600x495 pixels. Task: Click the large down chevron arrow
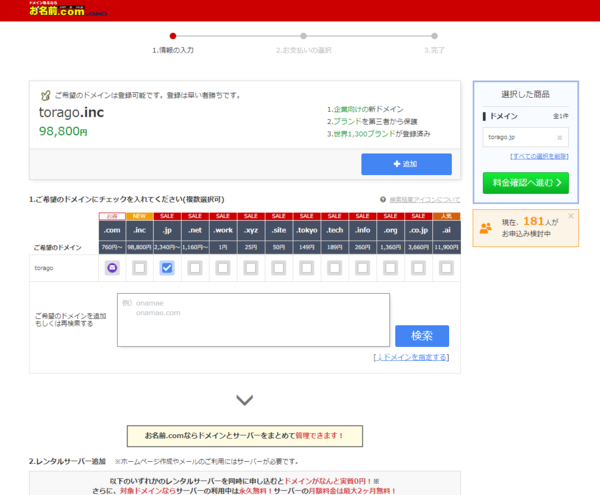[x=245, y=400]
